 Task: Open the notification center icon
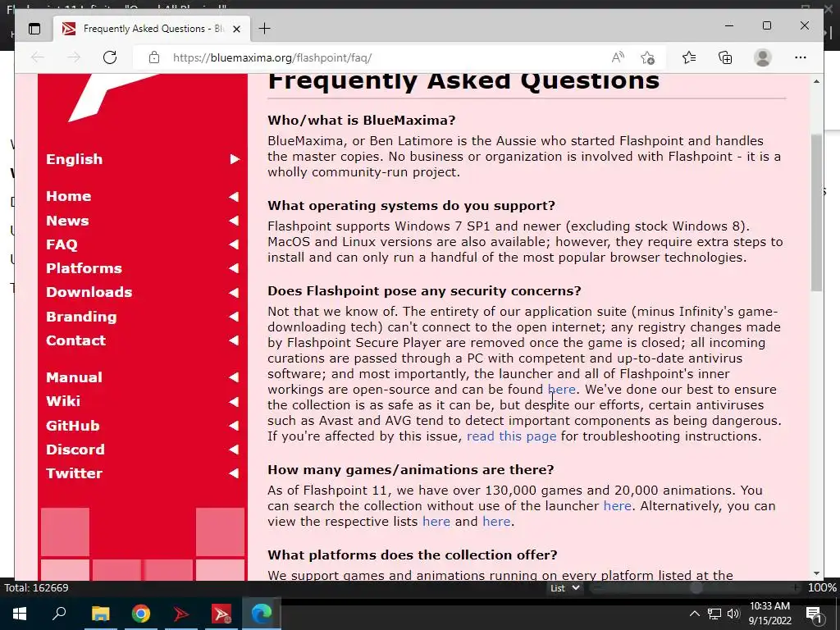pos(815,614)
